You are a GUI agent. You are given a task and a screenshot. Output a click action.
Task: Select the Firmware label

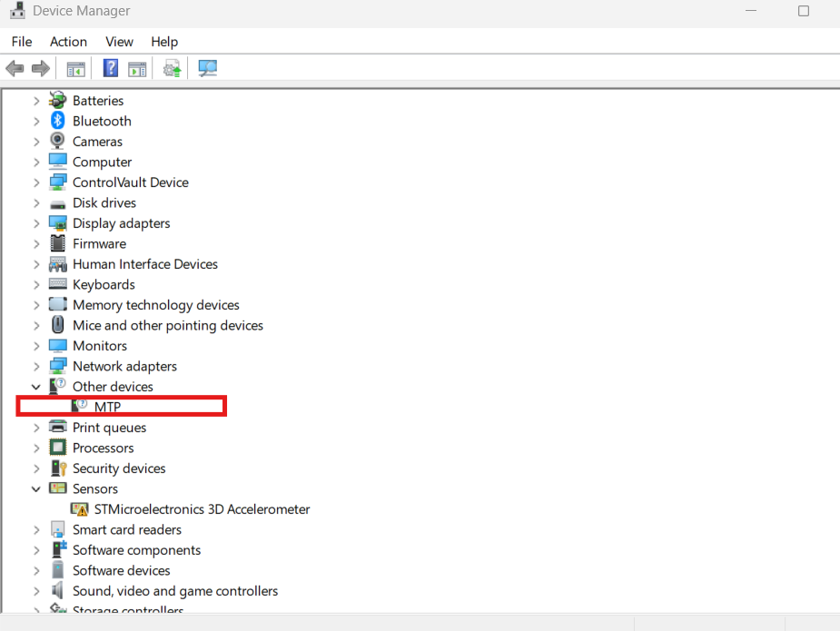(100, 243)
